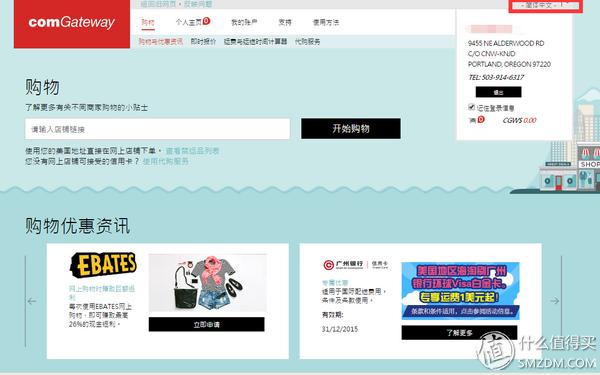Show previous deals with the left arrow
The width and height of the screenshot is (600, 375).
[32, 302]
